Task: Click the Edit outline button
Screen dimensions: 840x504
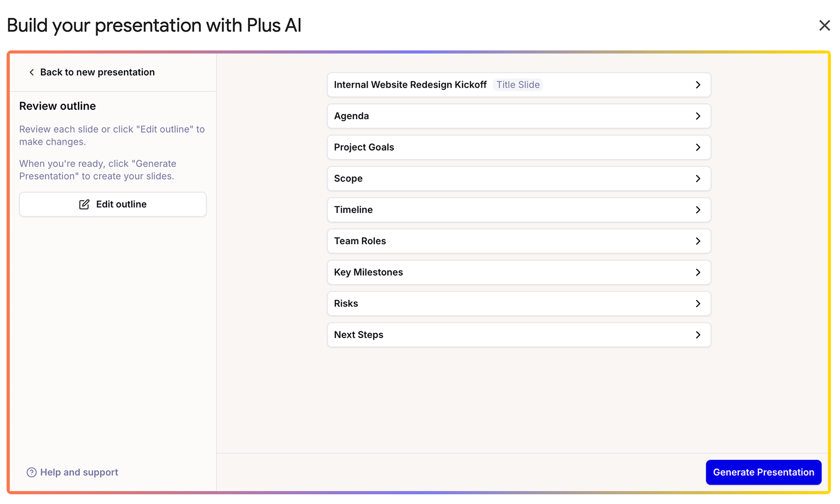Action: [113, 204]
